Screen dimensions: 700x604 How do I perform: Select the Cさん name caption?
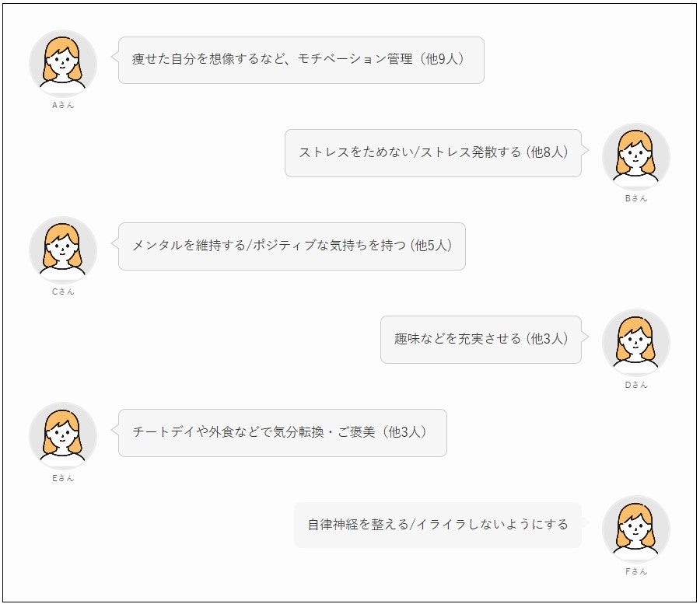pos(63,292)
